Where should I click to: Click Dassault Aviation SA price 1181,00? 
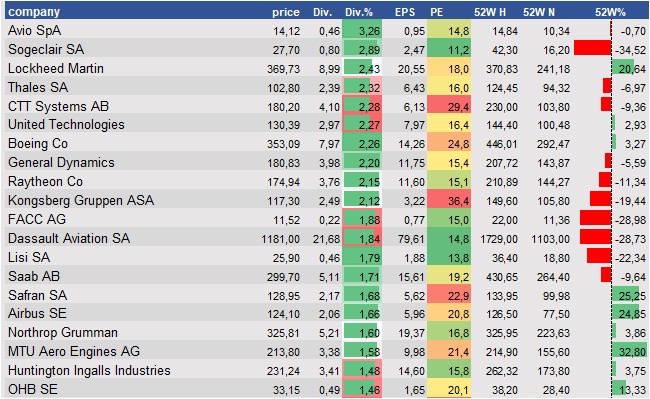coord(280,239)
